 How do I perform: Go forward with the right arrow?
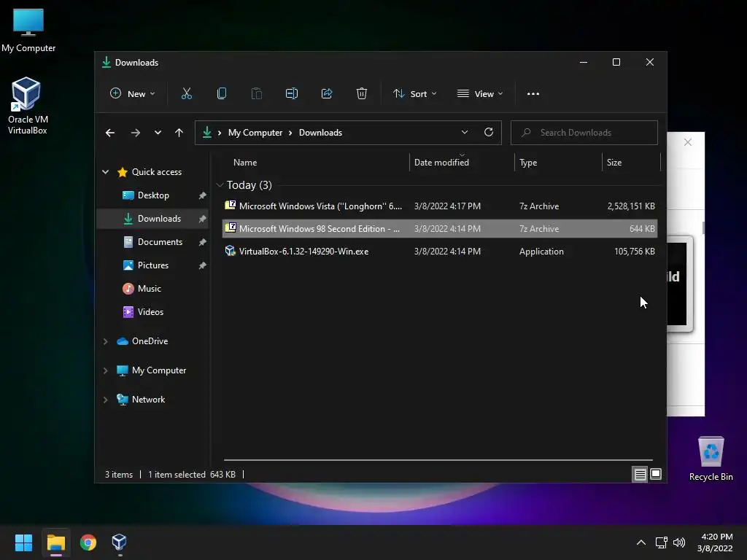click(136, 133)
